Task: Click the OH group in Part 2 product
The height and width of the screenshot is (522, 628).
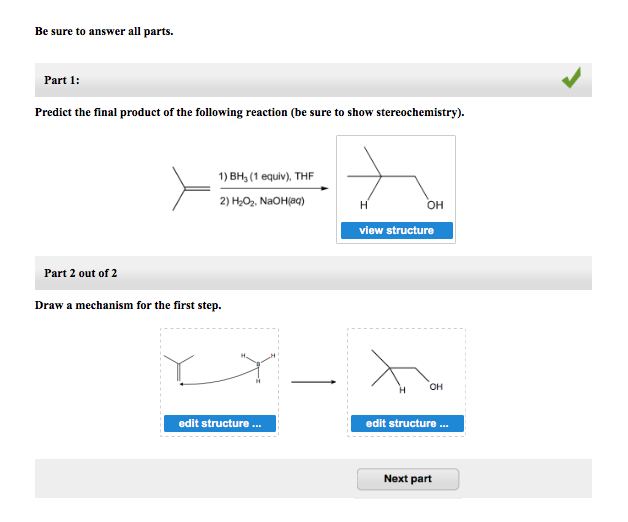Action: (x=436, y=387)
